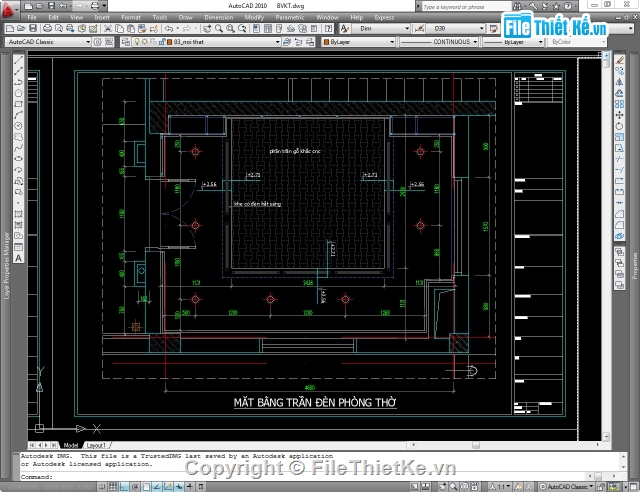Select the Move tool in Modify toolbar
Image resolution: width=640 pixels, height=492 pixels.
click(x=620, y=115)
